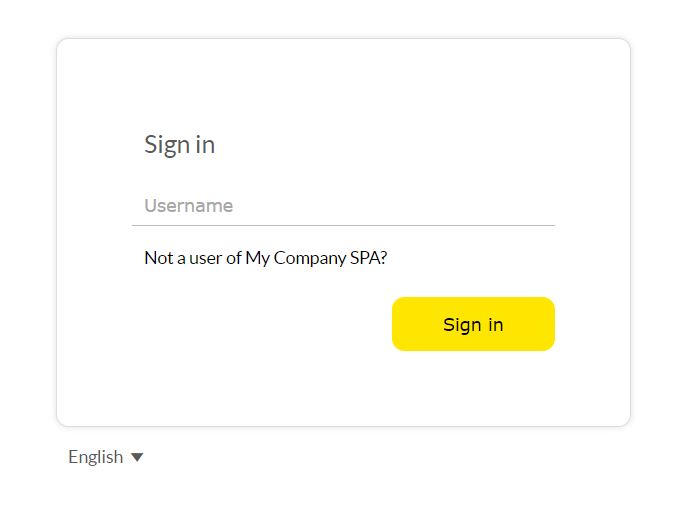Follow the My Company SPA registration link
The height and width of the screenshot is (512, 684).
[265, 258]
